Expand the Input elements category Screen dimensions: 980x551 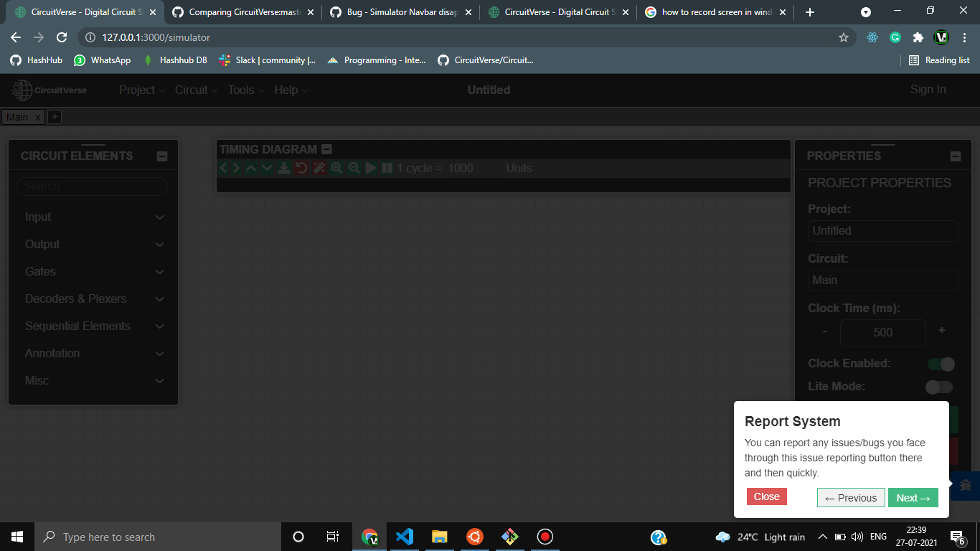coord(94,217)
